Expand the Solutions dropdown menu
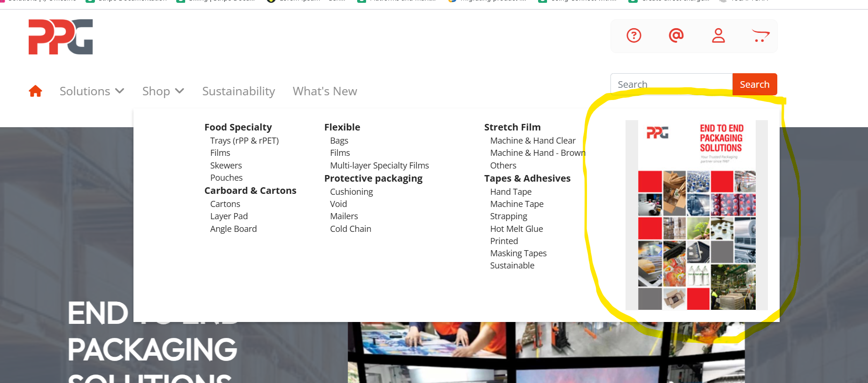868x383 pixels. (x=92, y=91)
